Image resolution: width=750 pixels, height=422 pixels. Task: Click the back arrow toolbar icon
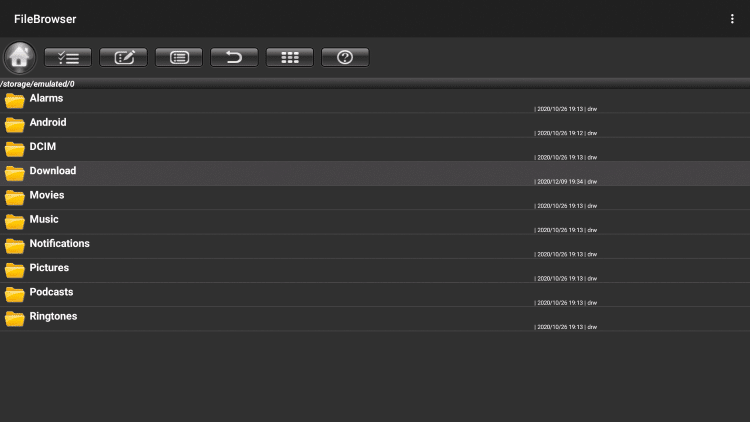234,57
